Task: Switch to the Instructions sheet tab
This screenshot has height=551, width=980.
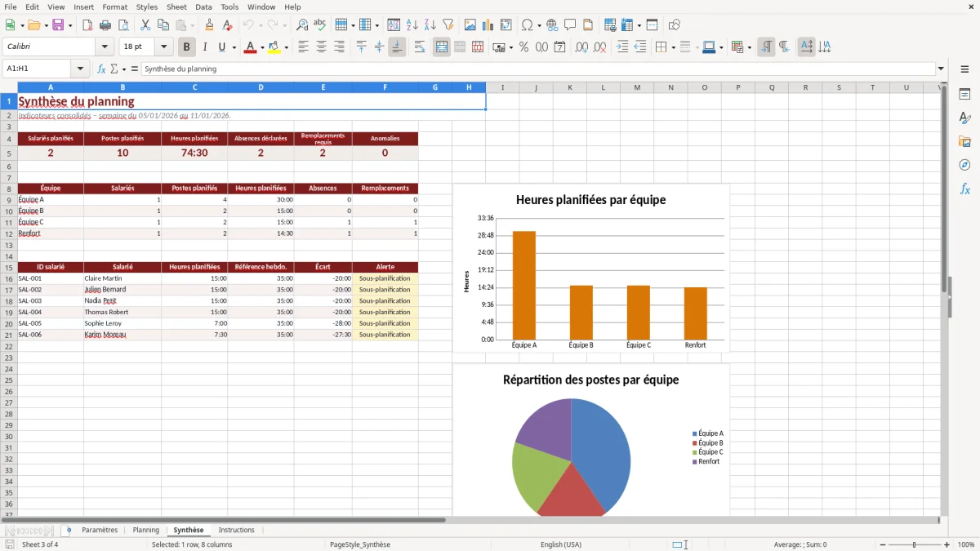Action: [237, 531]
